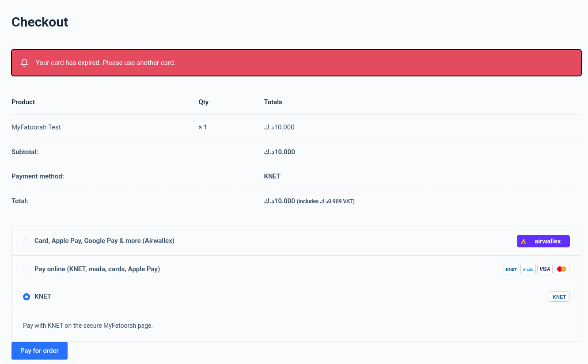Click the 'Card, Apple Pay, Google Pay & more (Airwallex)' label
The image size is (588, 364).
click(x=104, y=241)
